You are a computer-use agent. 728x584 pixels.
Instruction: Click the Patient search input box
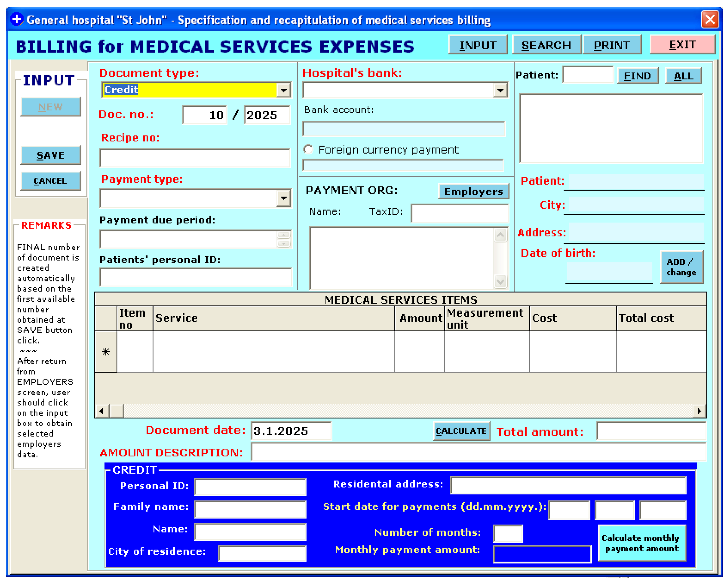pos(588,75)
